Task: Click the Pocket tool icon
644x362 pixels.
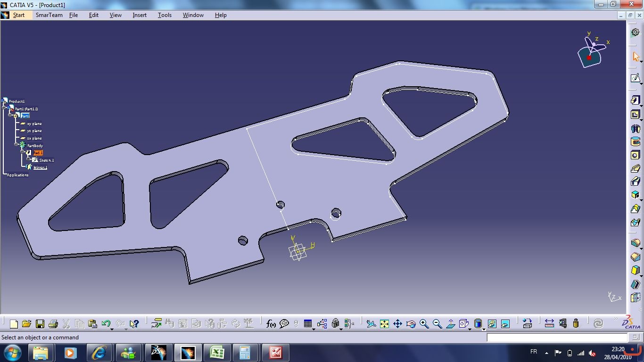Action: (x=635, y=115)
